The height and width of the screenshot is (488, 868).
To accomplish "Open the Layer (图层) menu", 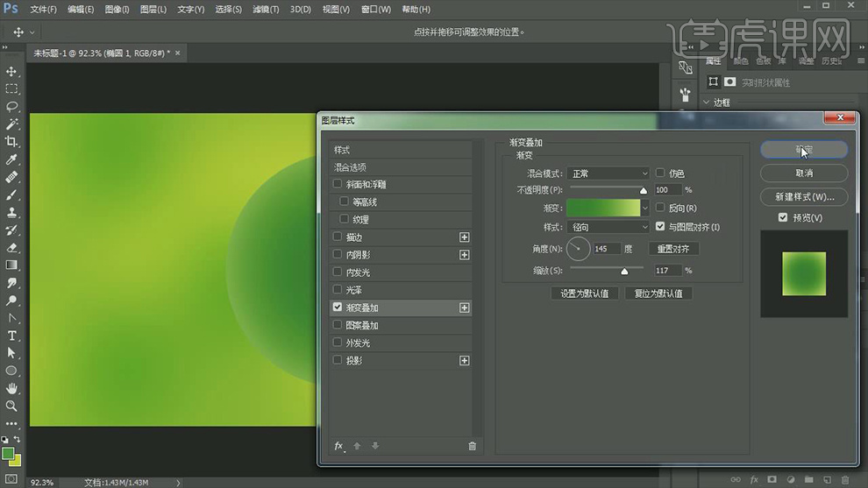I will click(x=153, y=9).
